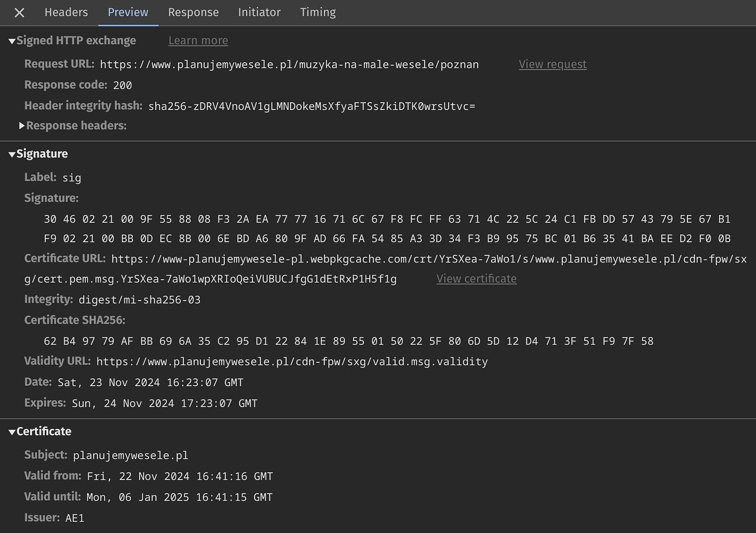
Task: Open the Response tab
Action: coord(193,12)
